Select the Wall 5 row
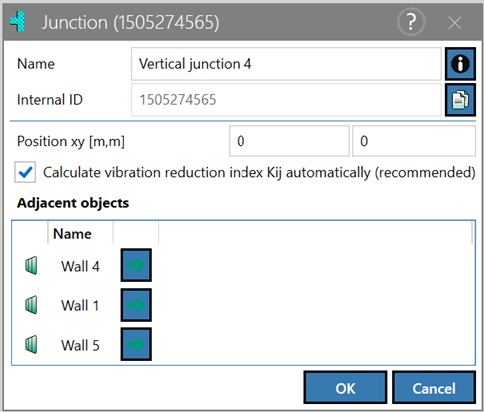 (x=243, y=344)
